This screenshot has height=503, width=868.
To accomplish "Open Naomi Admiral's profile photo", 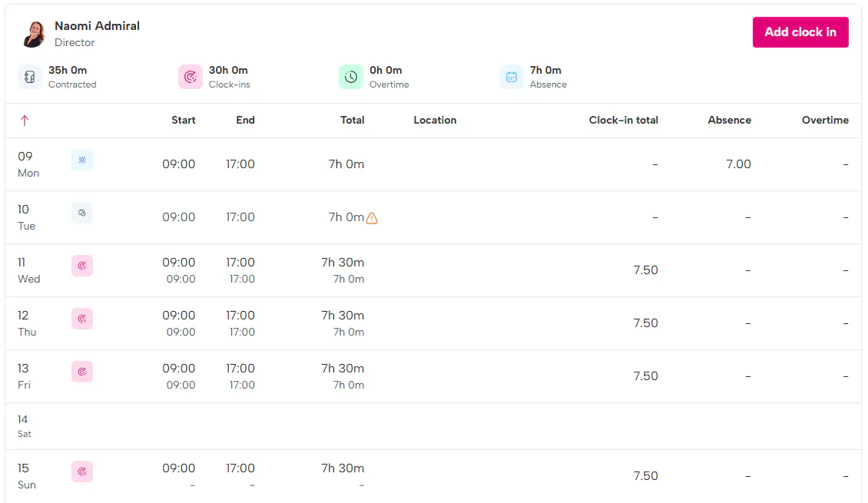I will (x=34, y=34).
